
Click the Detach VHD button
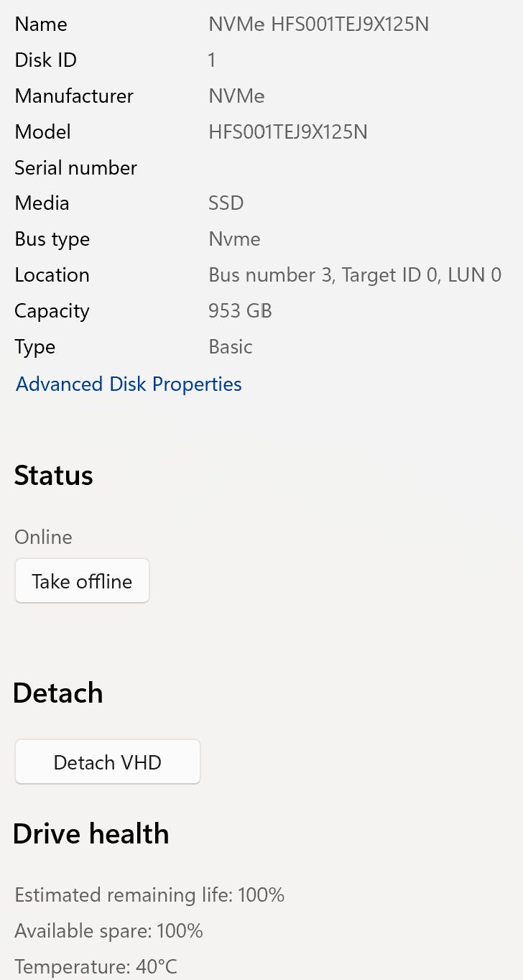pos(108,762)
